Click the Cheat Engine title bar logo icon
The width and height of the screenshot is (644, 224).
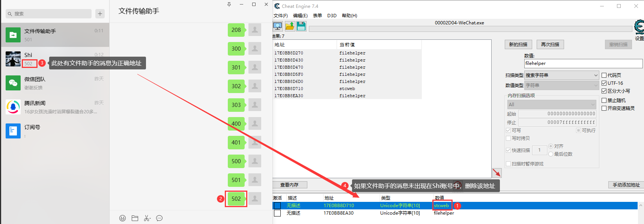[x=277, y=6]
